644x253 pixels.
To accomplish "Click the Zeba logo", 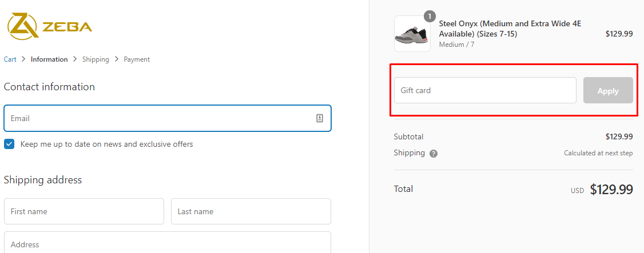I will coord(49,26).
